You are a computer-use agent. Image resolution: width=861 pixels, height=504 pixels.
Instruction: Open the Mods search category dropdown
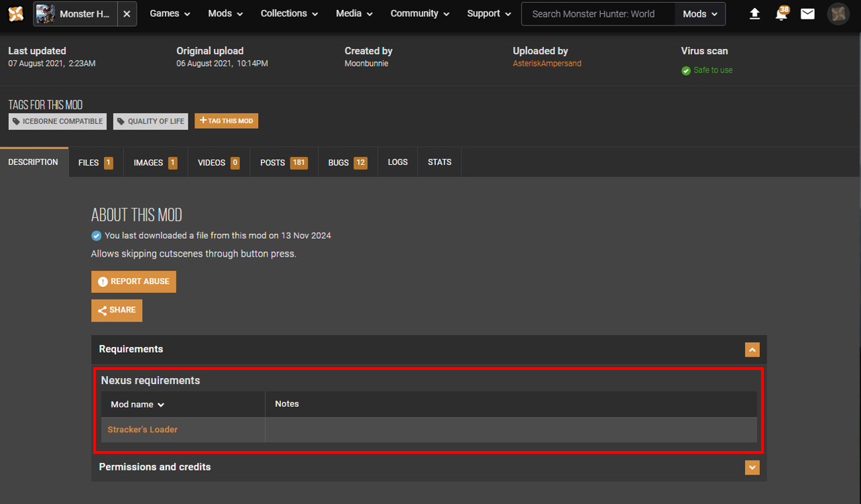(x=700, y=14)
